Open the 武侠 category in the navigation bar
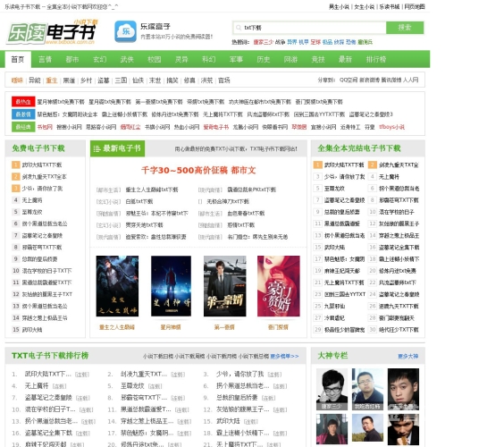 127,60
